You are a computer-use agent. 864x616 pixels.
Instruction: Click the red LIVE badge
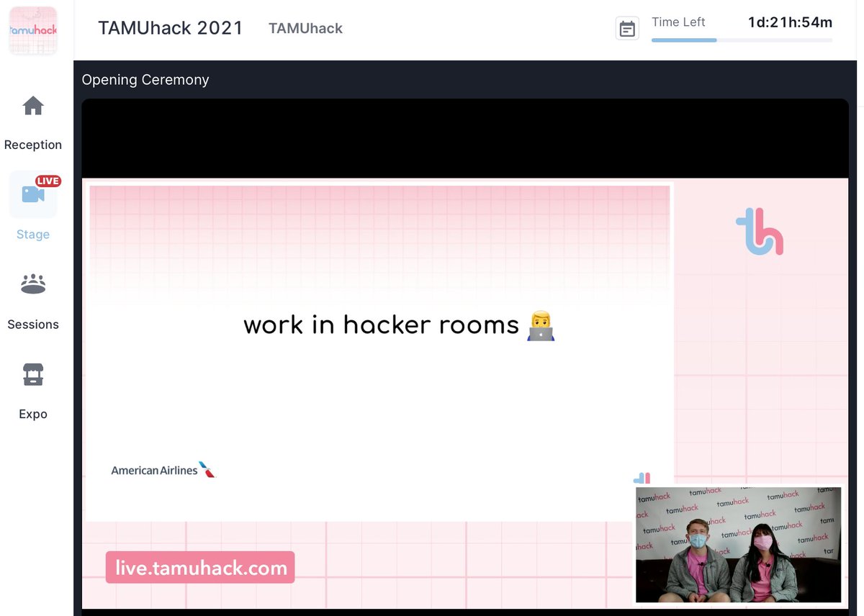48,181
